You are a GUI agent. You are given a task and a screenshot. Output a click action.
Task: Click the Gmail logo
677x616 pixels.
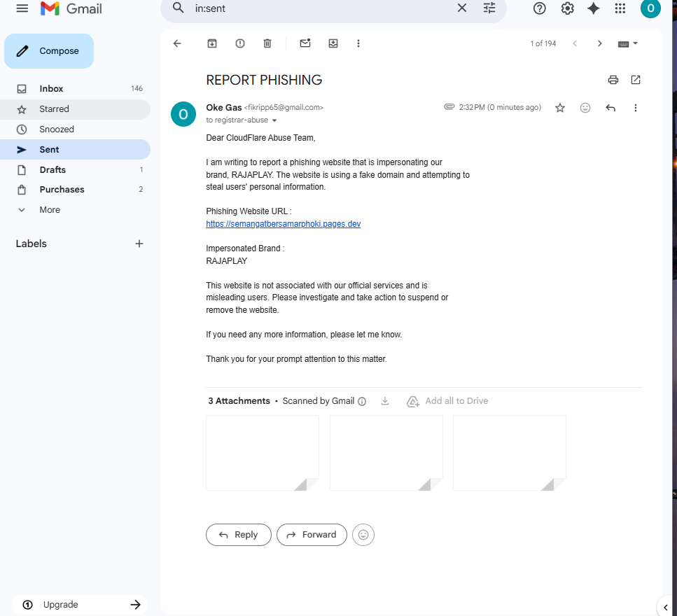(x=71, y=8)
